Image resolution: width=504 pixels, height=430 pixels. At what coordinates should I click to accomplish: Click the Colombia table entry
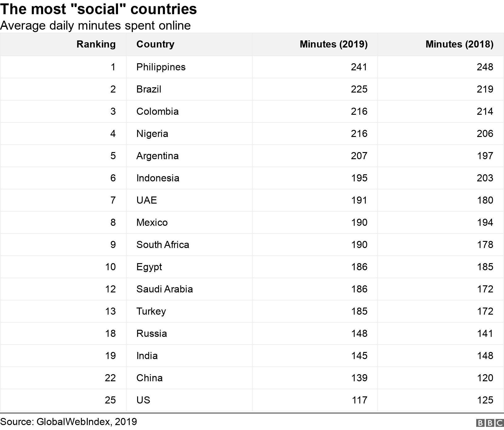[157, 111]
